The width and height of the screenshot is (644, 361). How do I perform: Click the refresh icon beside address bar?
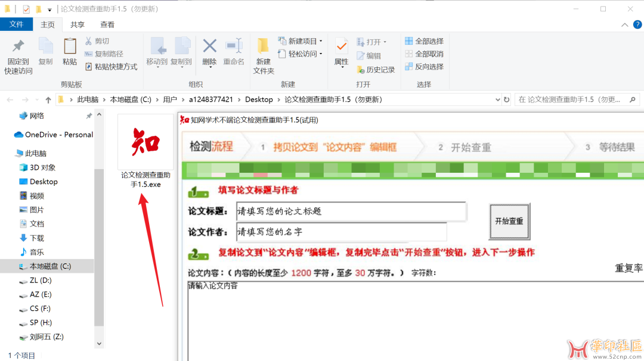507,99
